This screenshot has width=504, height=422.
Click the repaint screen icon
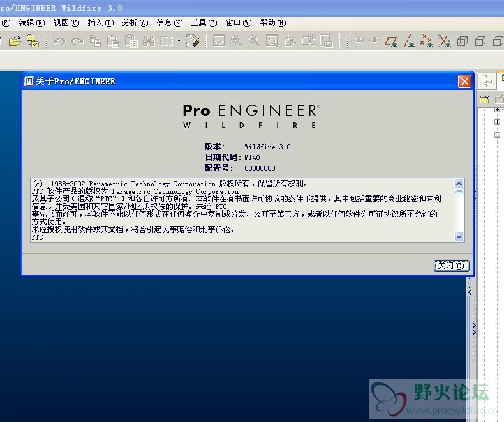[219, 41]
